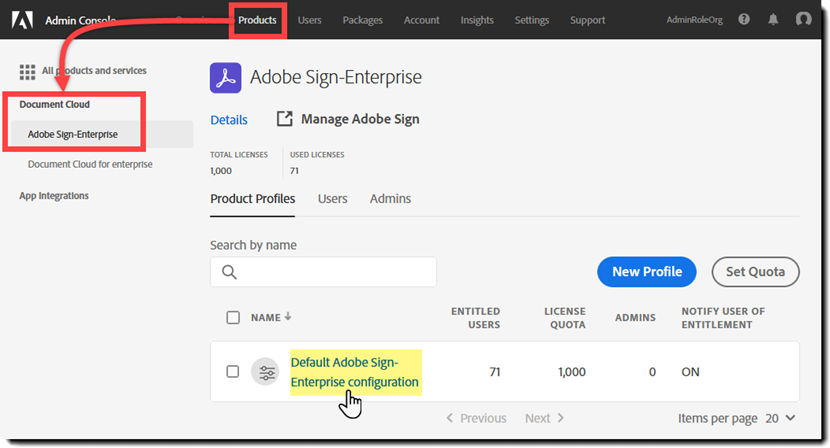
Task: Click the profile settings sliders icon
Action: (265, 372)
